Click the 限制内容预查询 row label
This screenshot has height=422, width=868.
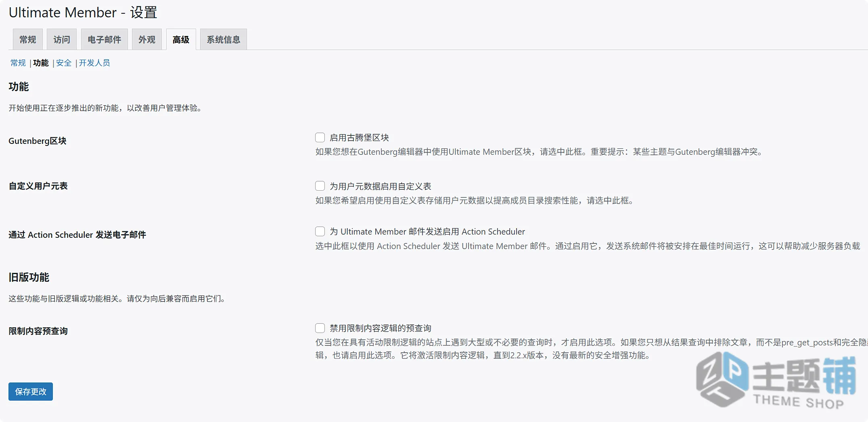[38, 331]
